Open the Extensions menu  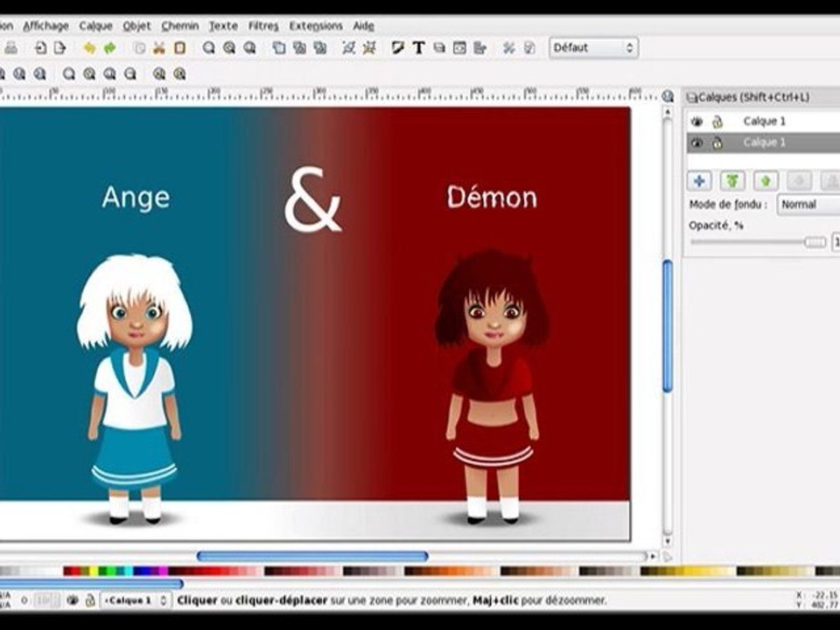pos(316,25)
